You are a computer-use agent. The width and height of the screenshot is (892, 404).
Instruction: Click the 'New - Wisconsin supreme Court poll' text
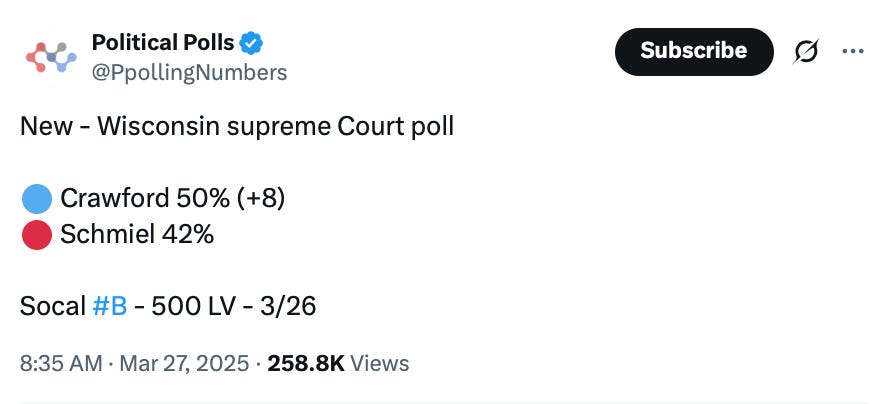point(237,127)
